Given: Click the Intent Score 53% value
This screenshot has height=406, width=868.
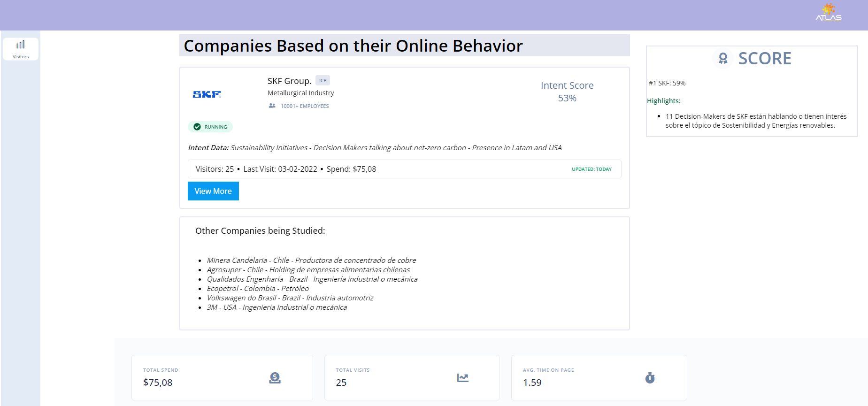Looking at the screenshot, I should click(567, 98).
